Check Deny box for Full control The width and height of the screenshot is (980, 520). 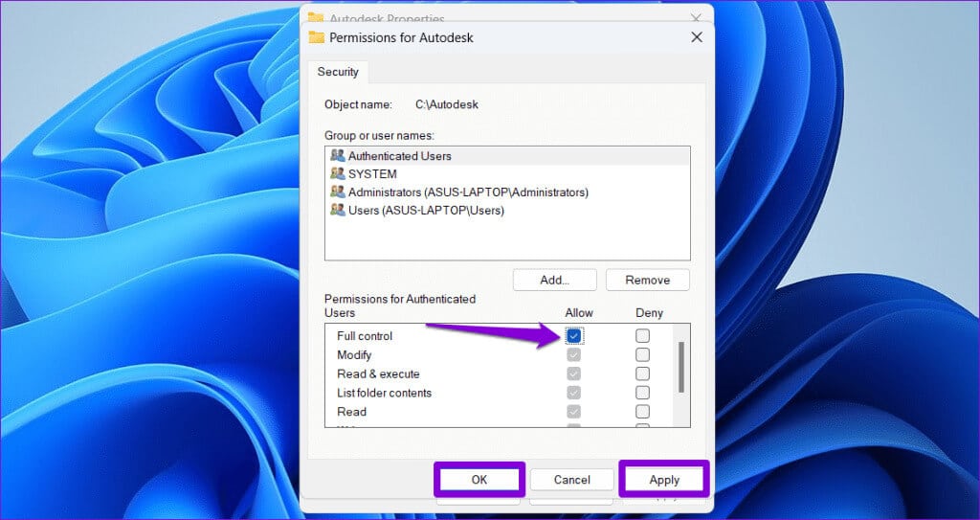[x=642, y=336]
